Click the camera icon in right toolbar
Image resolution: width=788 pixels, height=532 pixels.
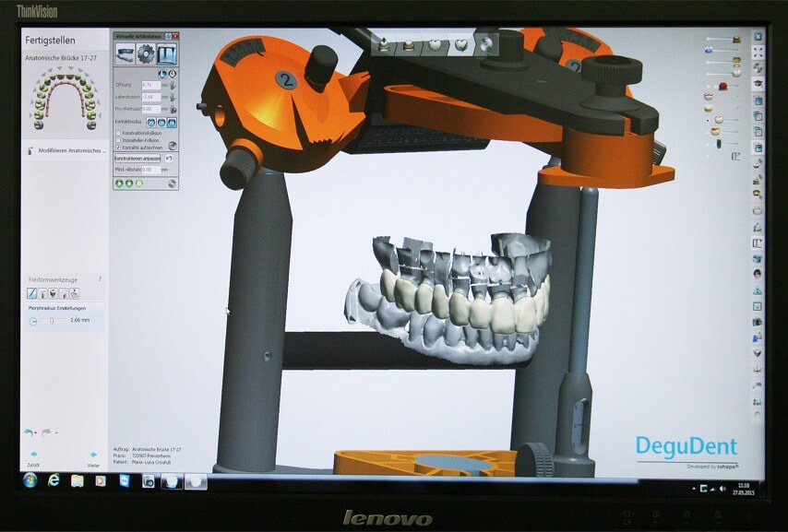pyautogui.click(x=758, y=322)
